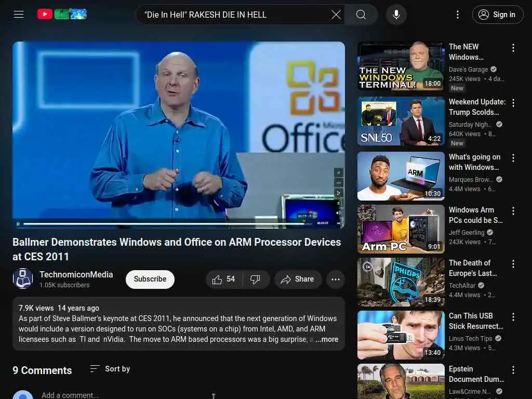Open the Arm PC video thumbnail
Screen dimensions: 532x399
[x=401, y=229]
